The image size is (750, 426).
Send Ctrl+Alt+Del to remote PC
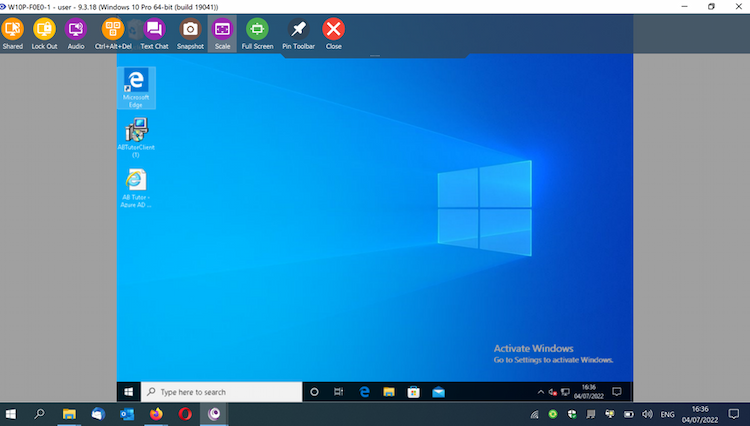(113, 30)
